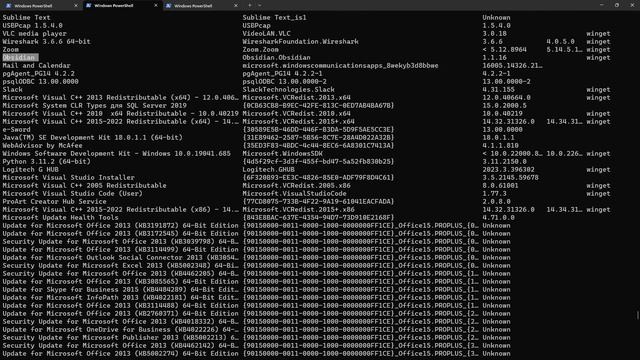Click VLC media player row name
640x360 pixels.
(x=34, y=33)
